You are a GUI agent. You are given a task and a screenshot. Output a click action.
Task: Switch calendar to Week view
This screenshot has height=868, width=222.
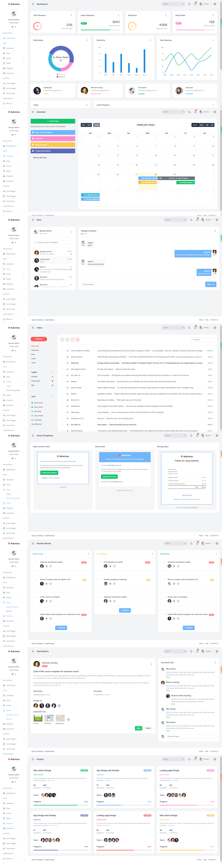[x=201, y=125]
